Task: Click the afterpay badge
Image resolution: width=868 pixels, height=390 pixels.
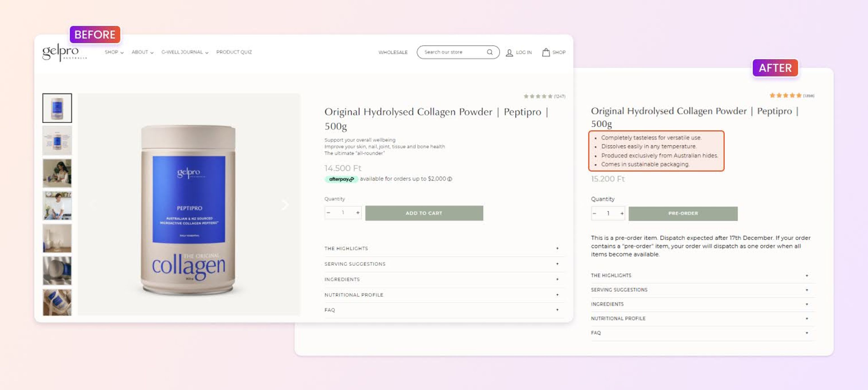Action: click(341, 179)
